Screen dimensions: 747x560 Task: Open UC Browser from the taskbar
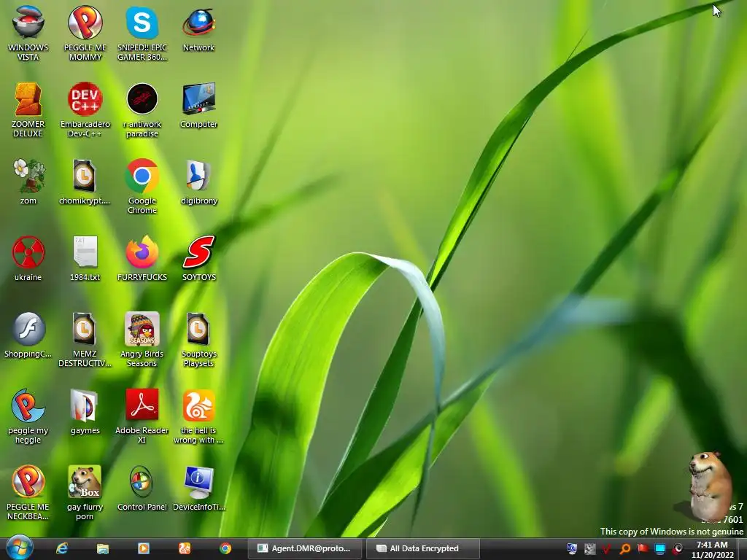coord(185,548)
